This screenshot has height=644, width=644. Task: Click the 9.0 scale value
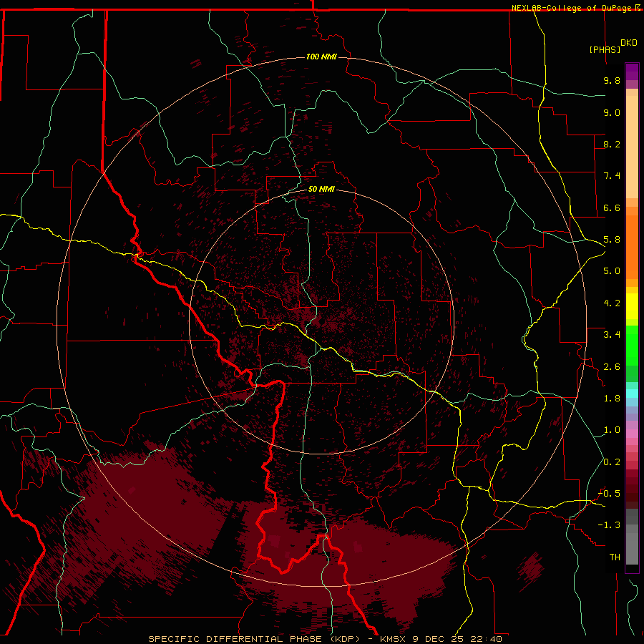[612, 112]
